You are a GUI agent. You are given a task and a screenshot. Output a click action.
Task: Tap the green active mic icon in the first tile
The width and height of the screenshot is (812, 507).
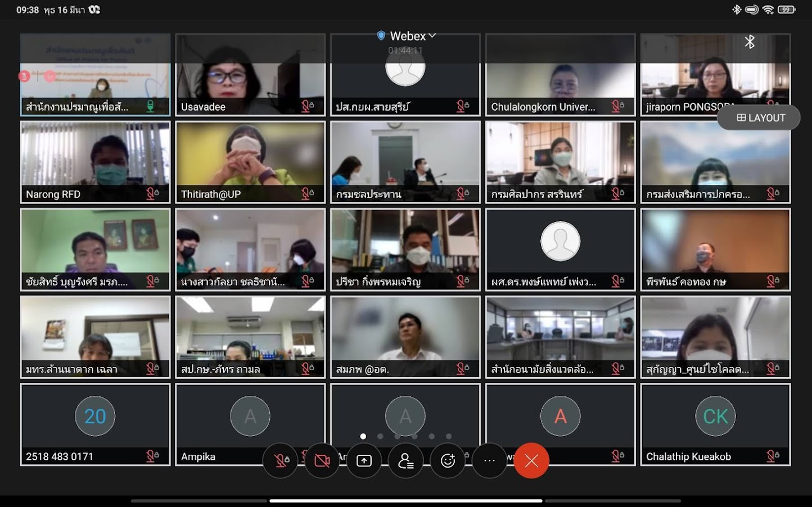(x=150, y=106)
